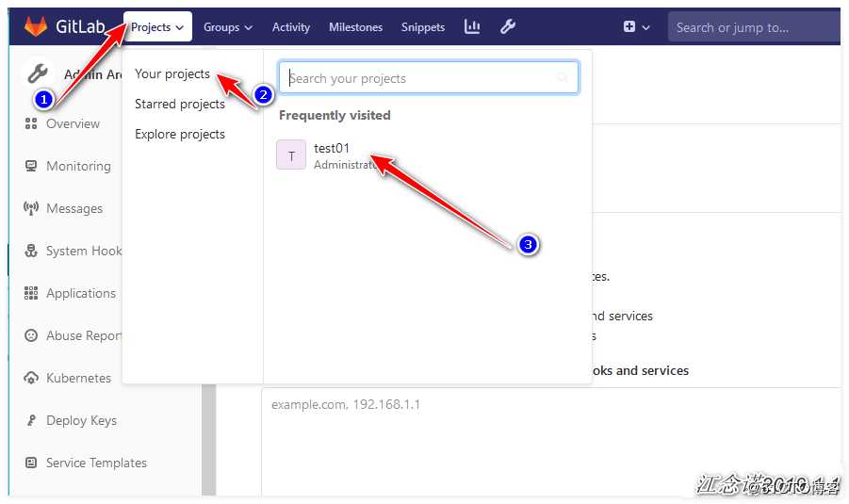Click the magnifier icon in project search

[563, 78]
